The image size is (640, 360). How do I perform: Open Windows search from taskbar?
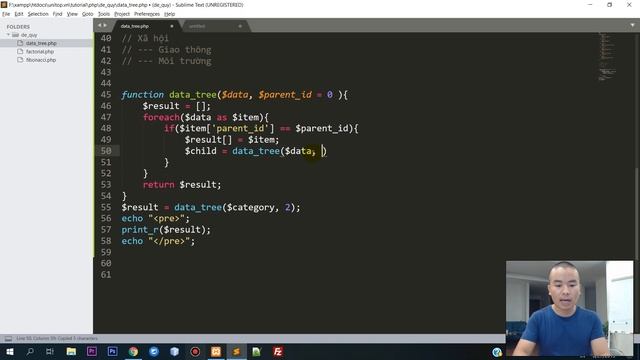(30, 351)
